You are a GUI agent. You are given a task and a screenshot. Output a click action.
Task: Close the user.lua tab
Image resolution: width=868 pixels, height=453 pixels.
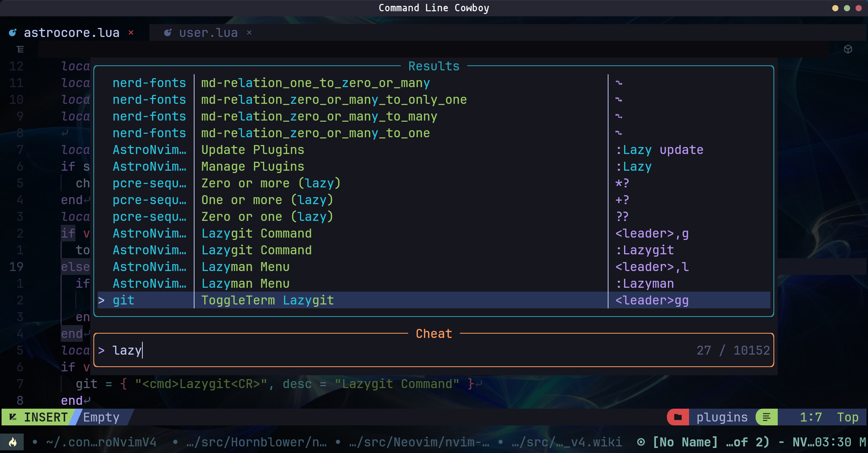click(x=249, y=33)
